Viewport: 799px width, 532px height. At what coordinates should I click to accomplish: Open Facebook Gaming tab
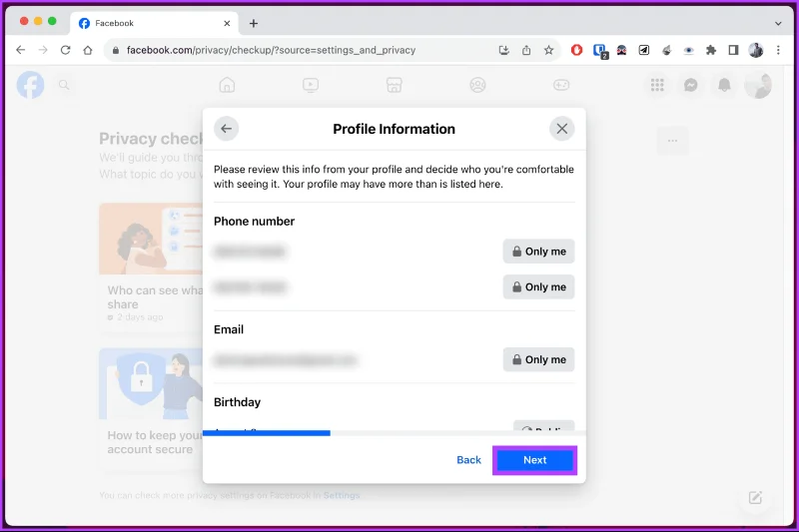pyautogui.click(x=561, y=85)
